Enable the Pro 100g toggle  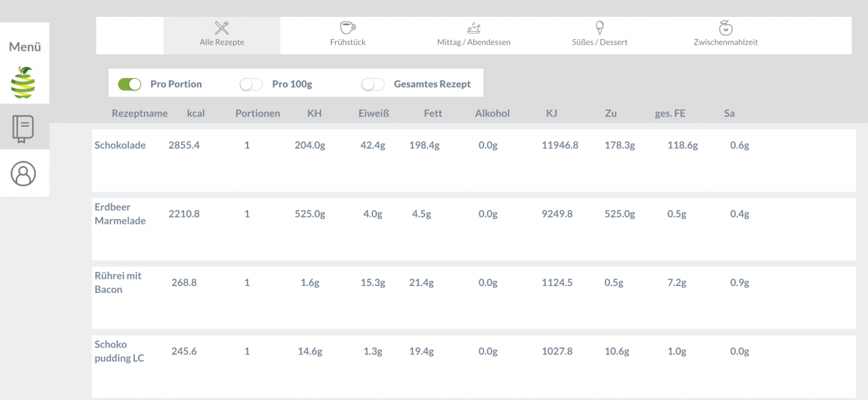[x=251, y=85]
